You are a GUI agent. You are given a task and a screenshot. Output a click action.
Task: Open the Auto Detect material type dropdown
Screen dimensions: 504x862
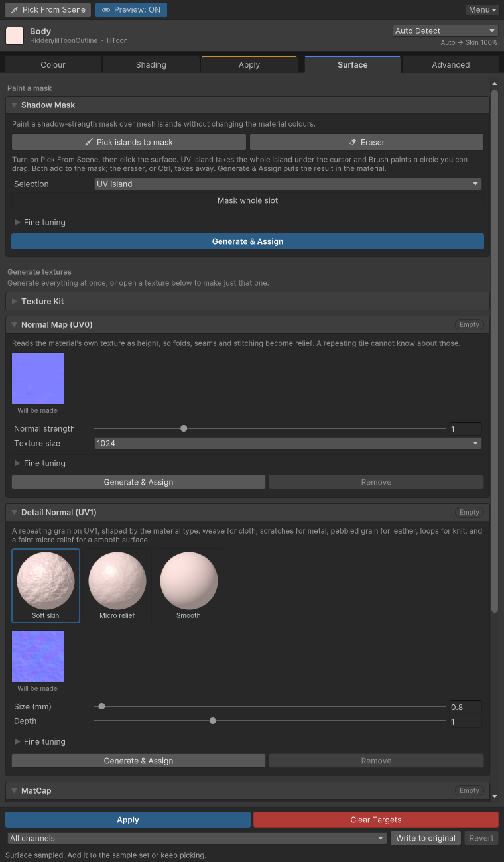point(446,31)
